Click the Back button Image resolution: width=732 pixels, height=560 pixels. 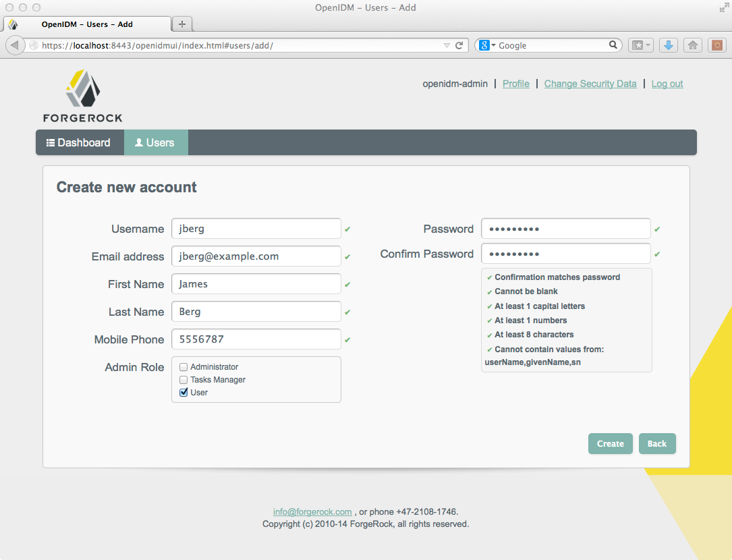[657, 443]
